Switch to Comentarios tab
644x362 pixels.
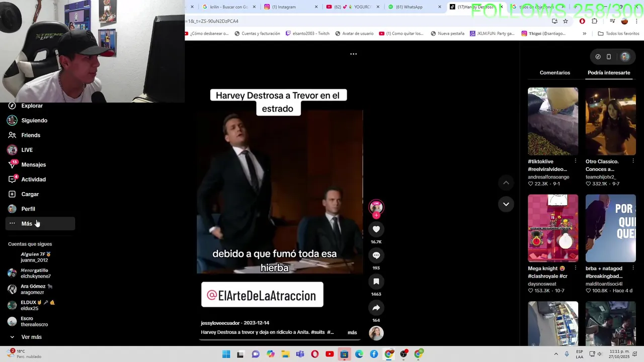555,73
